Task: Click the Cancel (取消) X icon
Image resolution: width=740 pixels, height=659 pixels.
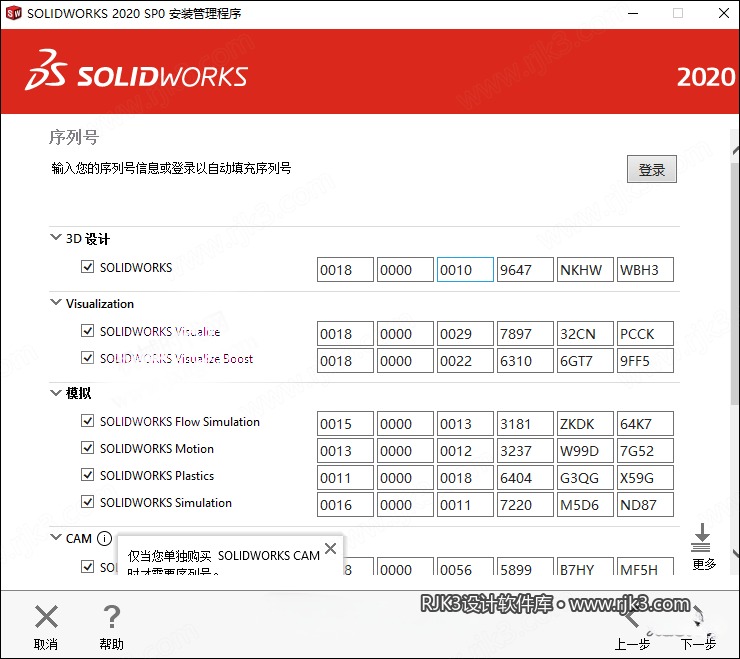Action: click(x=46, y=617)
